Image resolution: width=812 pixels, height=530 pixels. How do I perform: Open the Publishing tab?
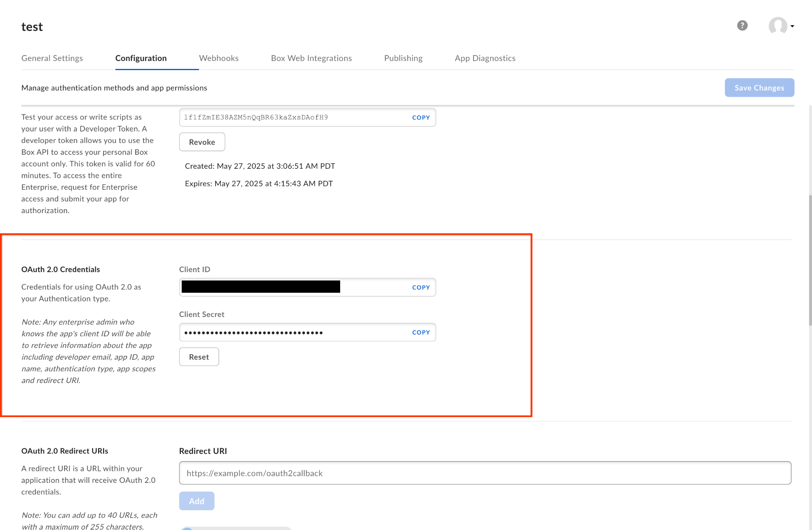point(403,58)
